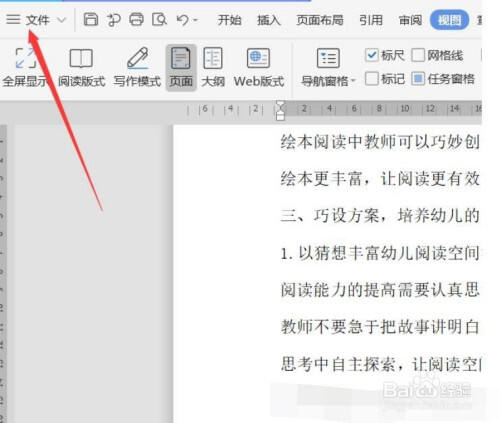Switch to the 页面布局 tab
This screenshot has height=423, width=500.
coord(320,20)
